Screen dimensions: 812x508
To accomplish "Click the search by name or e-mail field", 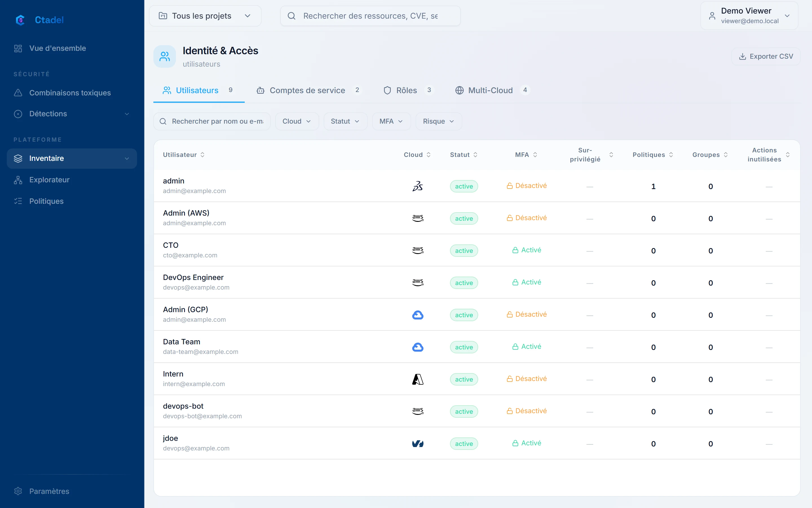I will click(x=212, y=121).
